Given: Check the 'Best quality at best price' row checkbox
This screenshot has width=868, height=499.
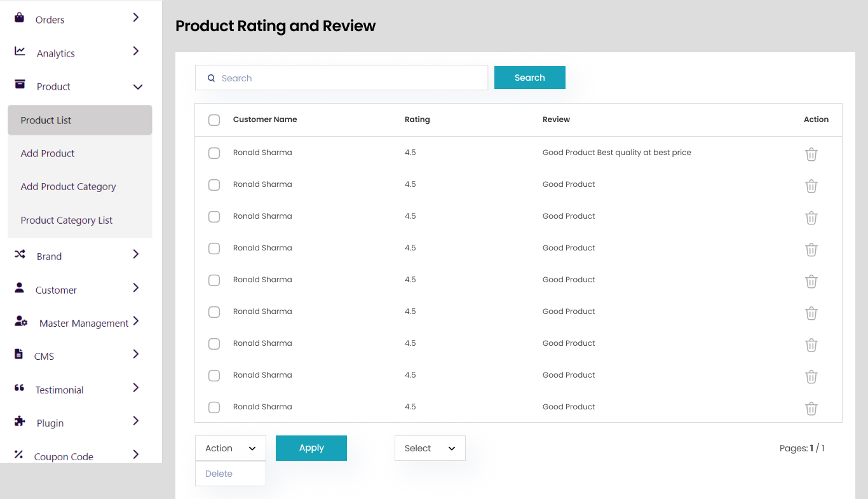Looking at the screenshot, I should pyautogui.click(x=214, y=153).
